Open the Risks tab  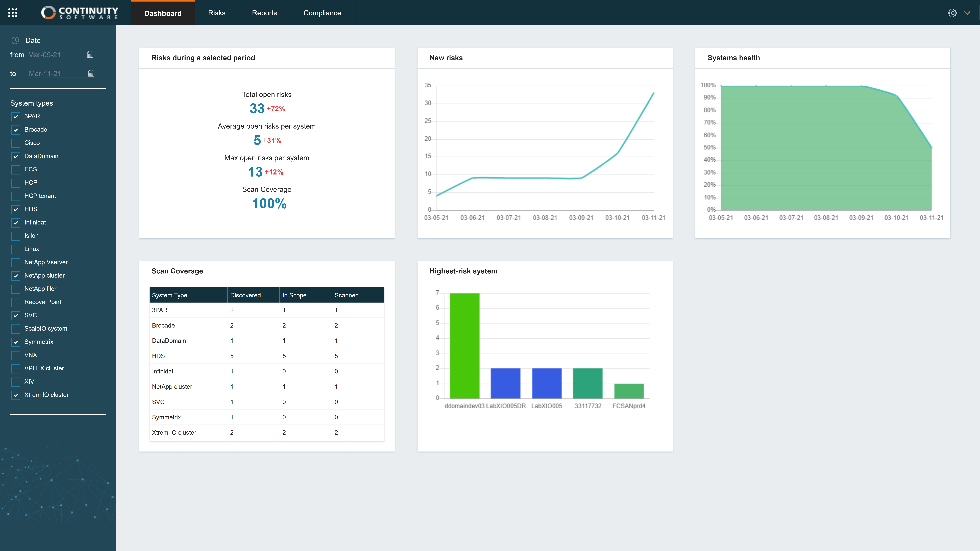click(217, 13)
